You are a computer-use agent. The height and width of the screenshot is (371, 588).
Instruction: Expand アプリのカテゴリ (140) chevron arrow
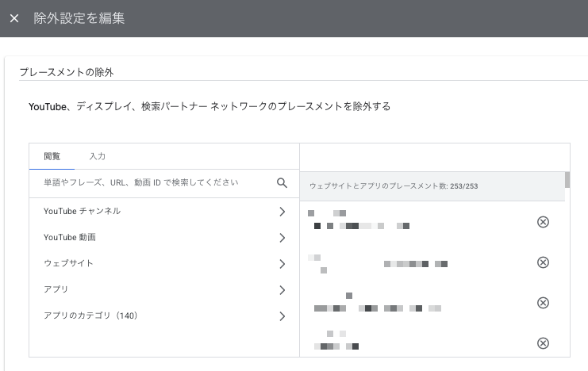282,316
